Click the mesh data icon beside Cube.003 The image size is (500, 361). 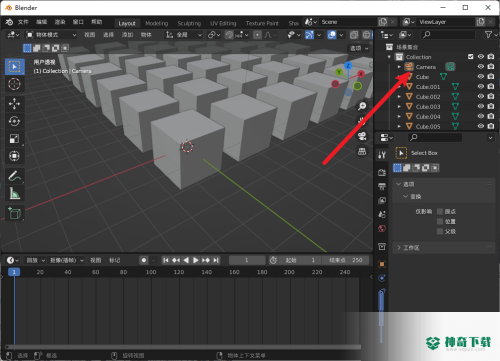[x=455, y=107]
